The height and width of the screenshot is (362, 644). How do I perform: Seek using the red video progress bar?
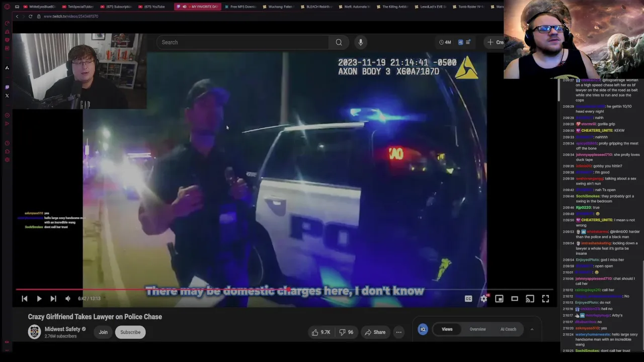[x=284, y=290]
